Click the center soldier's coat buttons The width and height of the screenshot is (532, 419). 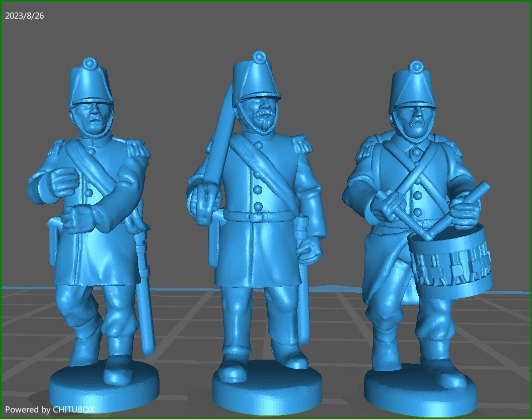[258, 196]
